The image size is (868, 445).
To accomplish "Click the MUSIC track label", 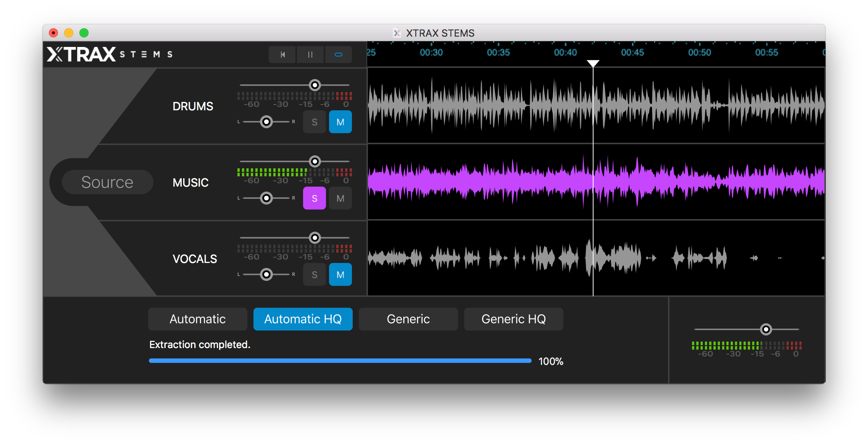I will [x=190, y=183].
